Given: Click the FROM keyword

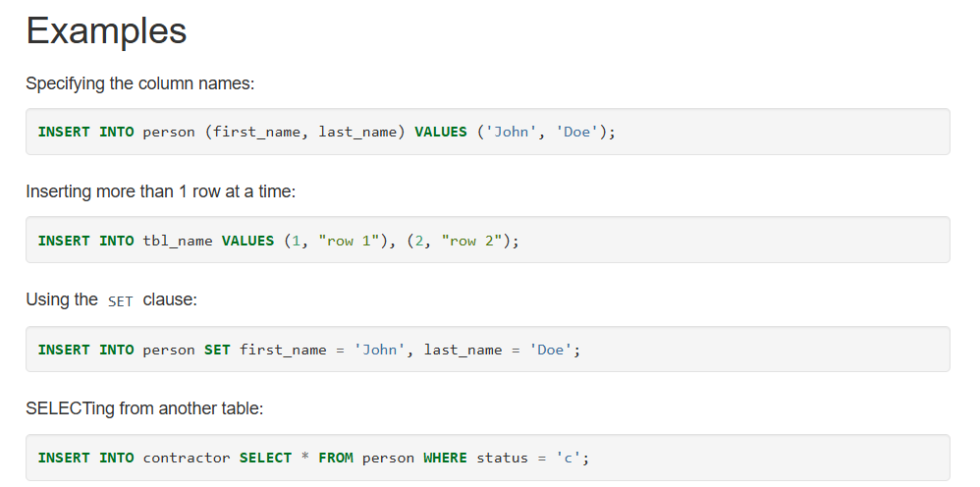Looking at the screenshot, I should pos(336,458).
